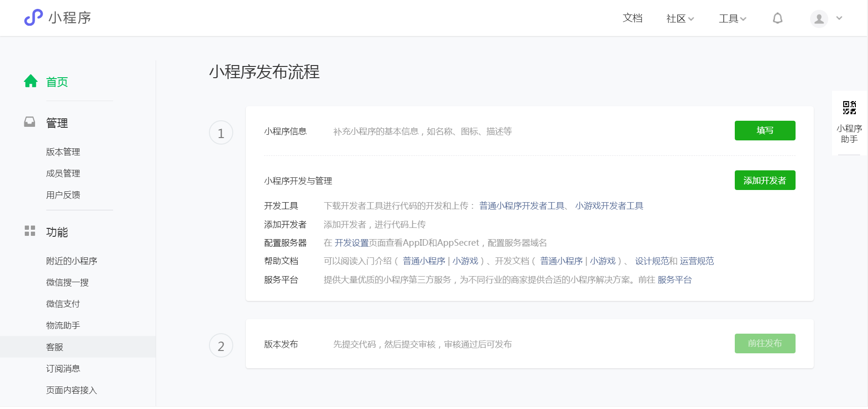
Task: Click the 小程序信息 label
Action: click(285, 131)
